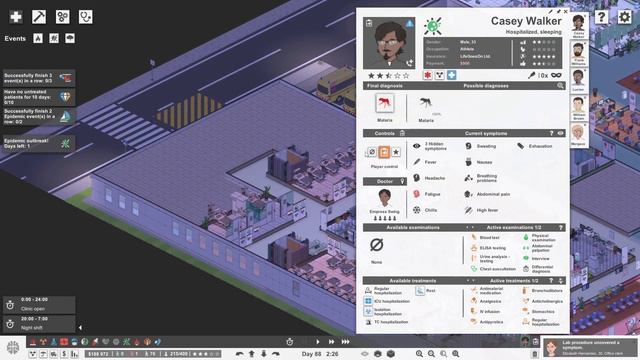Click the microphone icon beside 0x
Screen dimensions: 640x360
pyautogui.click(x=531, y=75)
